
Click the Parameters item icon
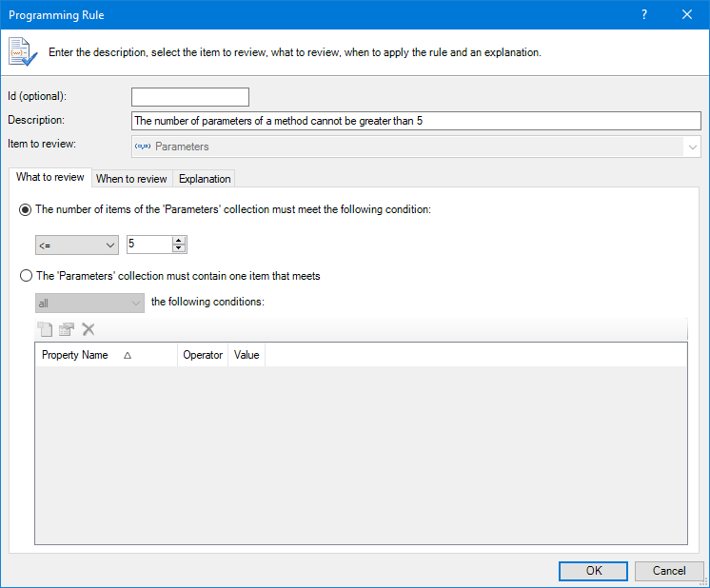pos(143,147)
